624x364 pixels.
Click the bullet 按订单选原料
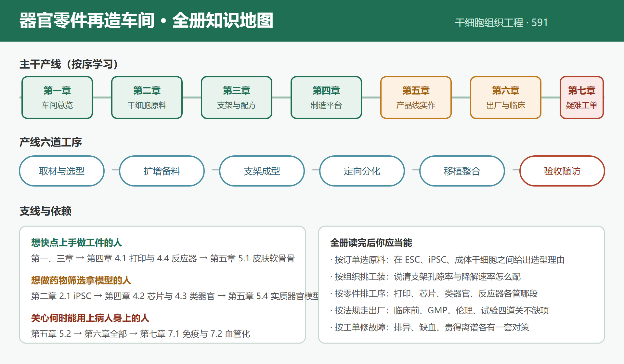447,260
